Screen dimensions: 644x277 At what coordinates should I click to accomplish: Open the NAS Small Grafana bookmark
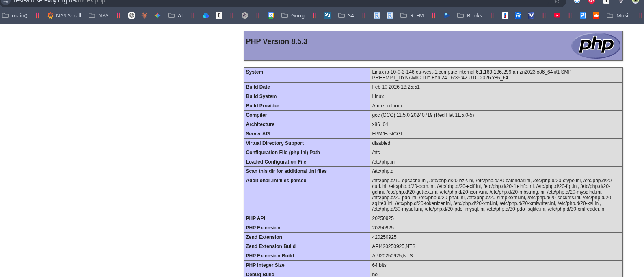64,15
